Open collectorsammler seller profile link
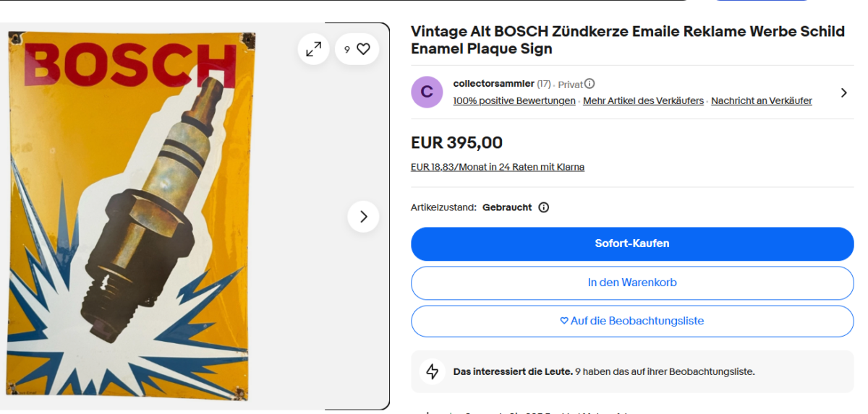Viewport: 868px width, 414px height. (x=493, y=84)
